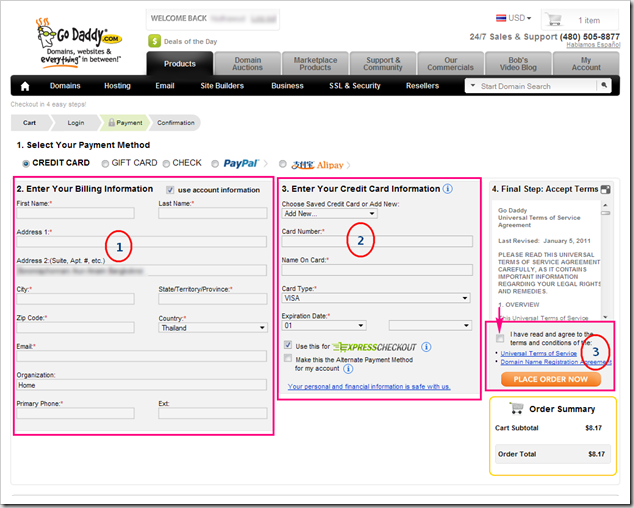This screenshot has height=508, width=634.
Task: Click the green Deals of the Day icon
Action: pos(154,41)
